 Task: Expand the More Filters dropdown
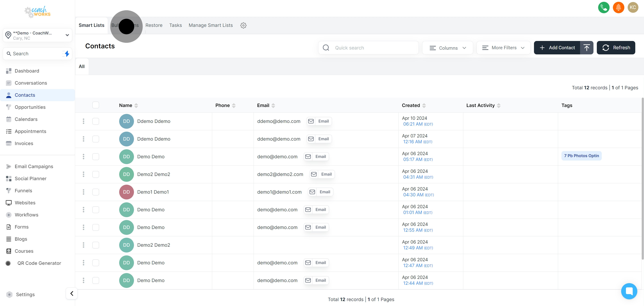point(503,47)
